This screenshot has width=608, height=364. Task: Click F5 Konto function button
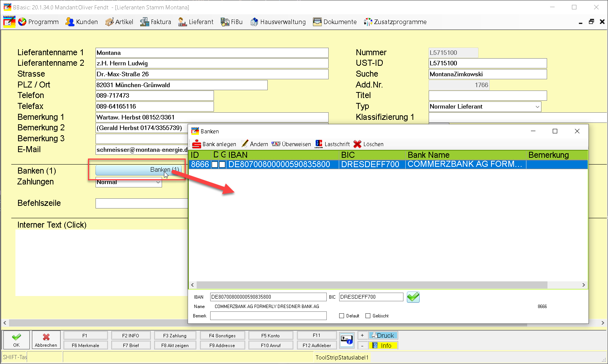point(271,335)
